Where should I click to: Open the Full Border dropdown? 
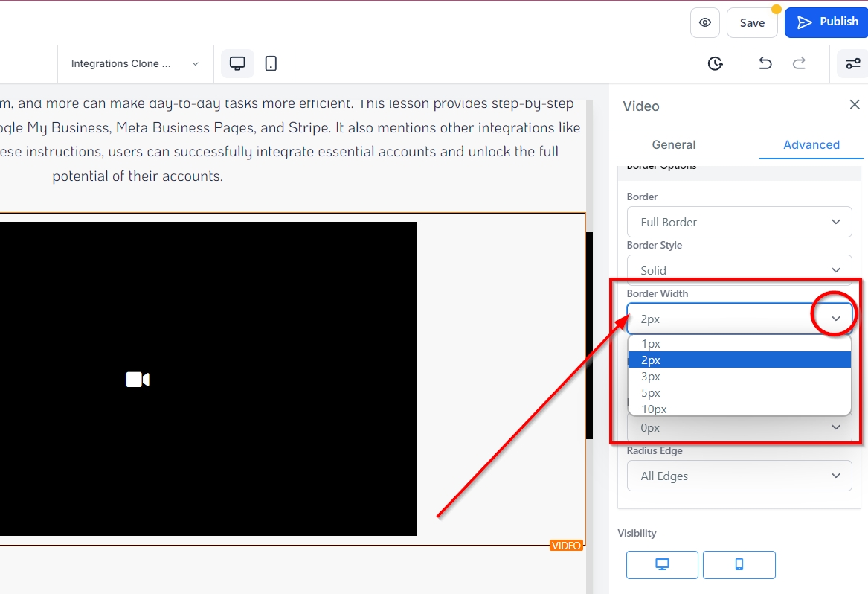coord(739,222)
